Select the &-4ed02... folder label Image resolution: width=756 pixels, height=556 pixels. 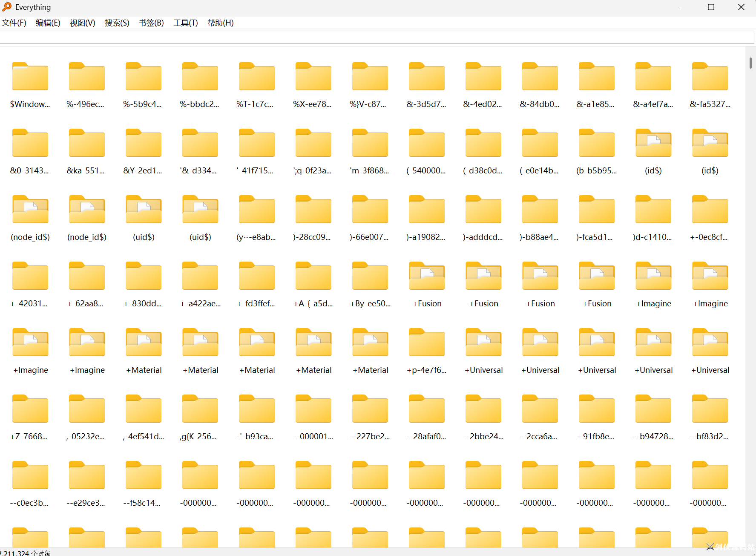[483, 104]
